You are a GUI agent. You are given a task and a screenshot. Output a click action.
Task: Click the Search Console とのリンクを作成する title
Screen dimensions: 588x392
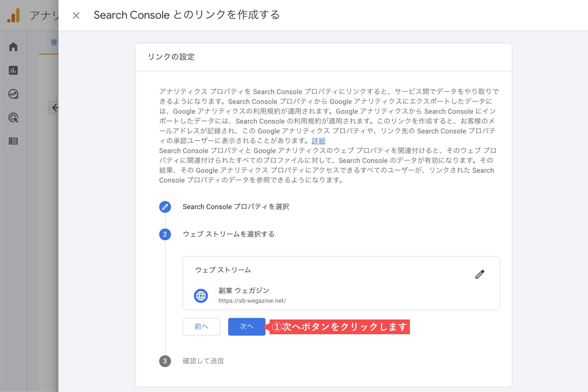[x=187, y=15]
